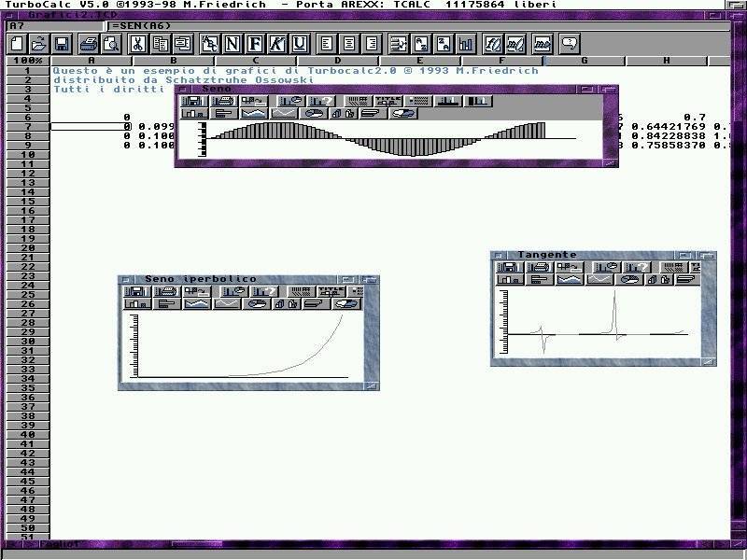The width and height of the screenshot is (747, 560).
Task: Apply italic with the K toolbar button
Action: (x=276, y=44)
